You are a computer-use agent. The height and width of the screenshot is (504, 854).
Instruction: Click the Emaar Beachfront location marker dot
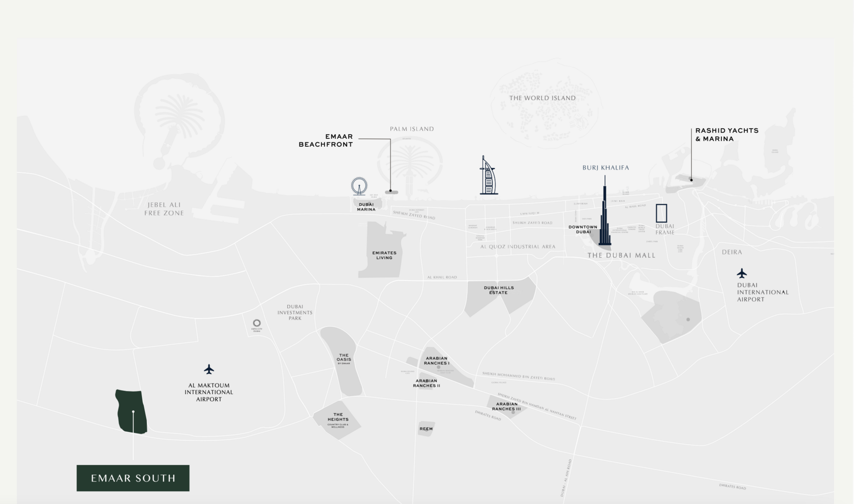pyautogui.click(x=390, y=191)
